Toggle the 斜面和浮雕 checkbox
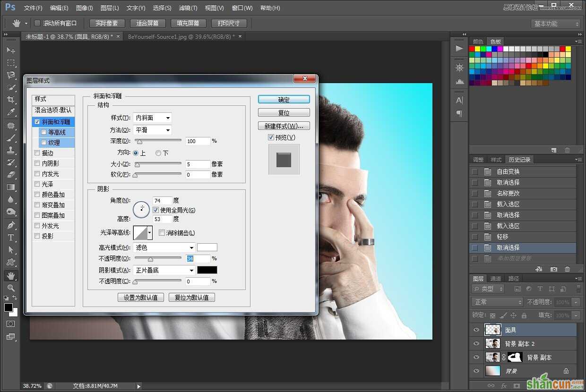The height and width of the screenshot is (392, 586). click(x=37, y=122)
